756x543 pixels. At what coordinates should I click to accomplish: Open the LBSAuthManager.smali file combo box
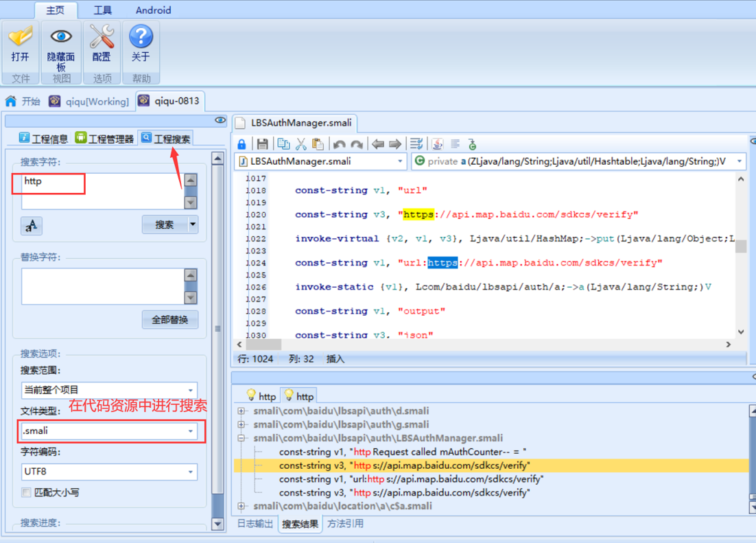tap(321, 161)
